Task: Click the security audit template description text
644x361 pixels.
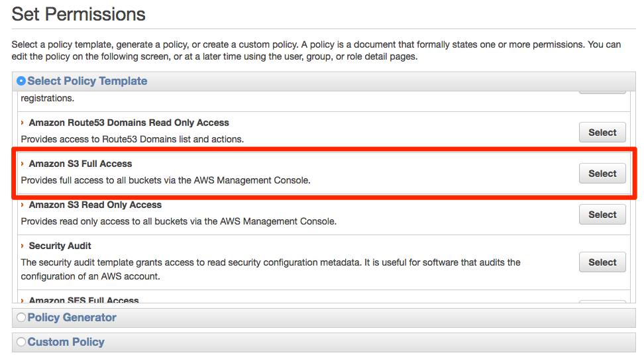Action: click(271, 270)
